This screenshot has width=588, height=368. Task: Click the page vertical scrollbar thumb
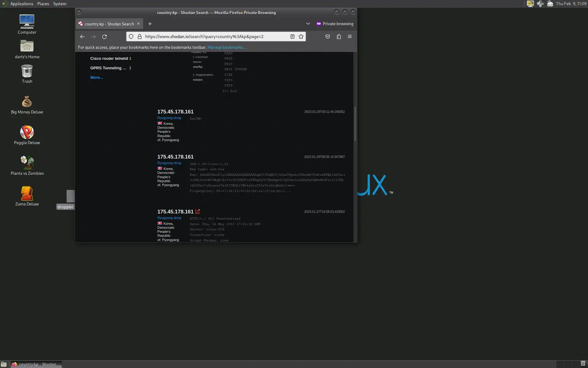click(355, 124)
